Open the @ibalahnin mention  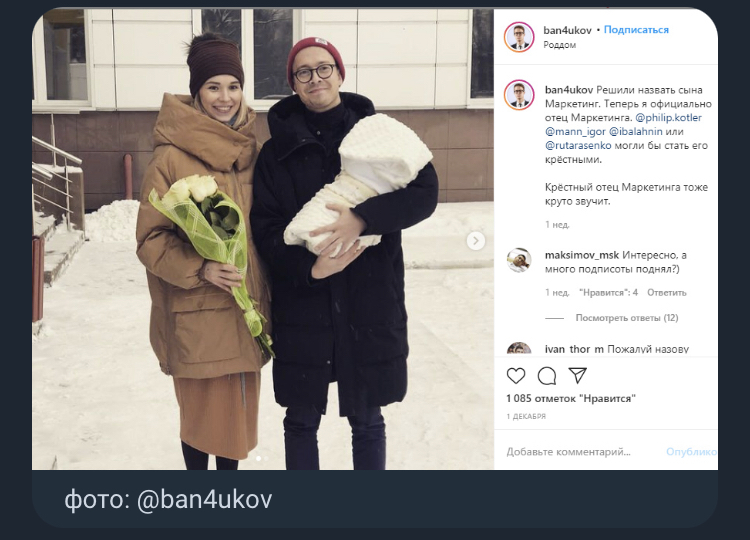636,132
